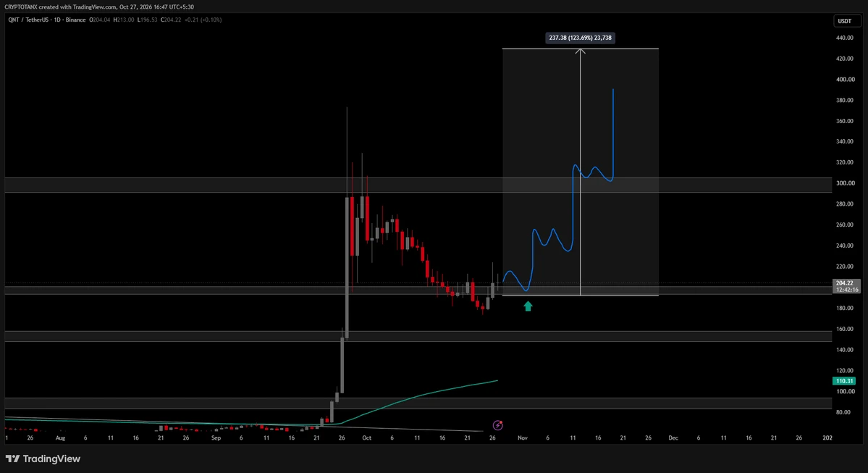The width and height of the screenshot is (868, 473).
Task: Click the high value H213.00
Action: pos(124,20)
